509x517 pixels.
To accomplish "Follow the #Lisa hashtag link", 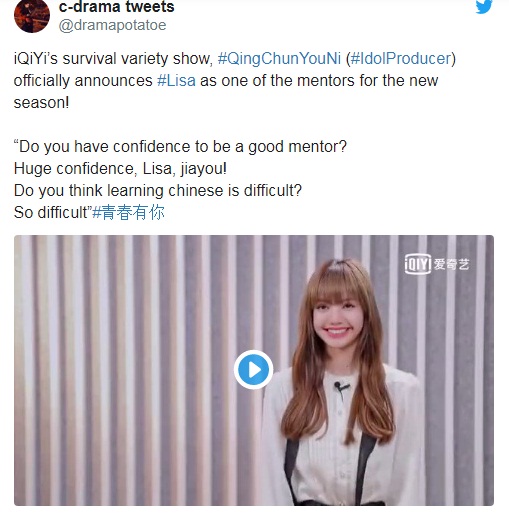I will point(176,81).
